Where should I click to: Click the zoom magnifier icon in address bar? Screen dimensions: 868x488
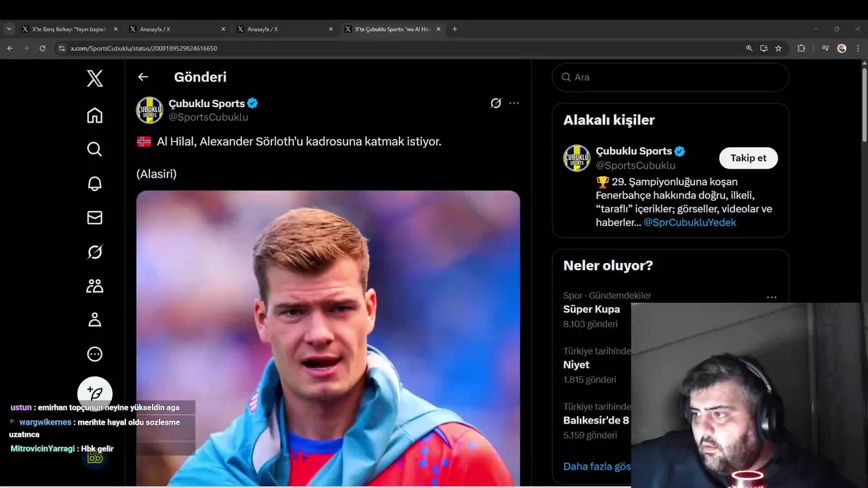point(749,48)
